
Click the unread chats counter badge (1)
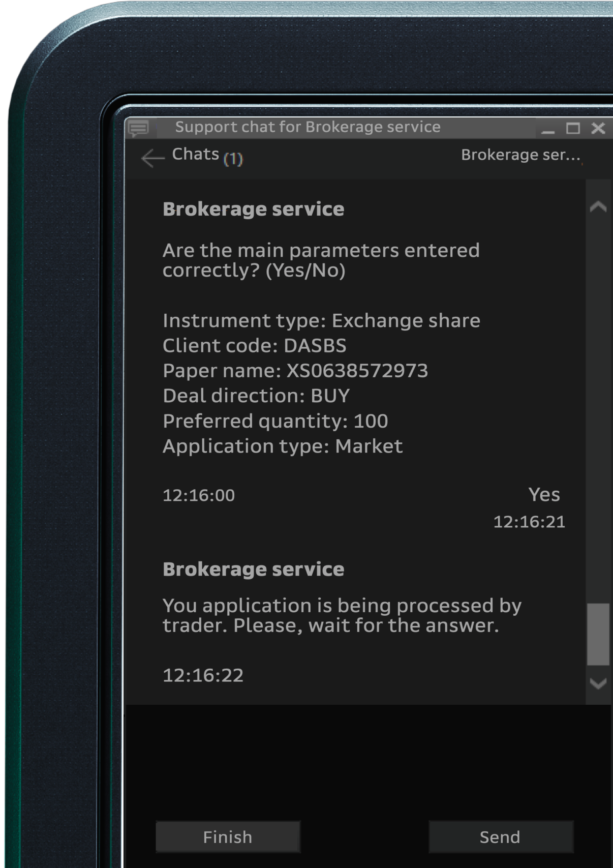pyautogui.click(x=233, y=159)
